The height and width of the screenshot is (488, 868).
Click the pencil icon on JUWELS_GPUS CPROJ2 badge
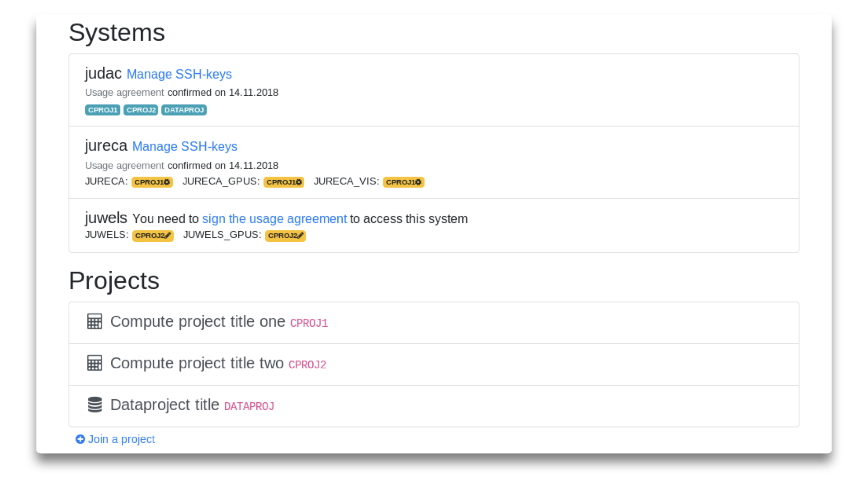pos(300,235)
